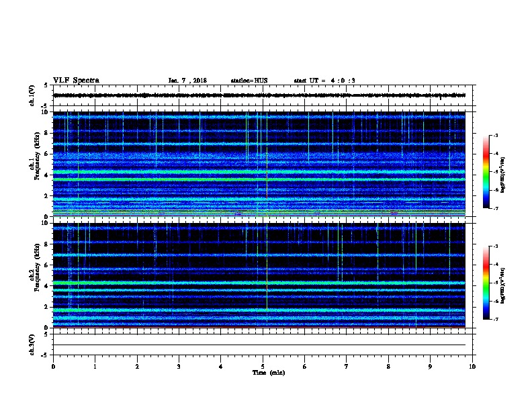Click the flat ch.3 voltage line
Image resolution: width=532 pixels, height=411 pixels.
pos(259,345)
